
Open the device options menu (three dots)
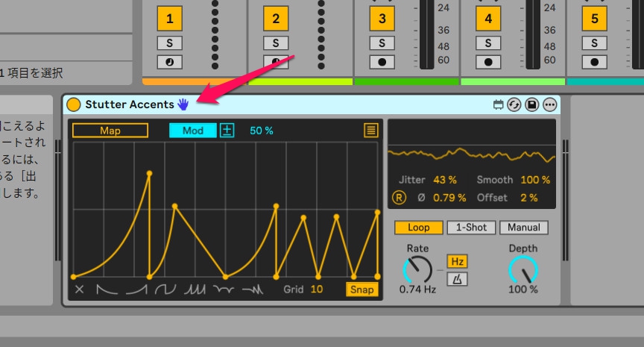(x=550, y=105)
